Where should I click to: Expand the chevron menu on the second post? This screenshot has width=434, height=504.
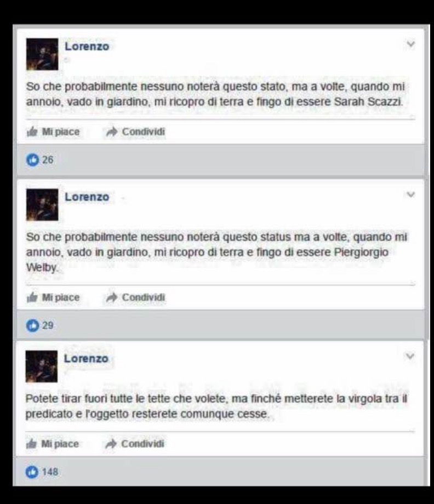[410, 194]
